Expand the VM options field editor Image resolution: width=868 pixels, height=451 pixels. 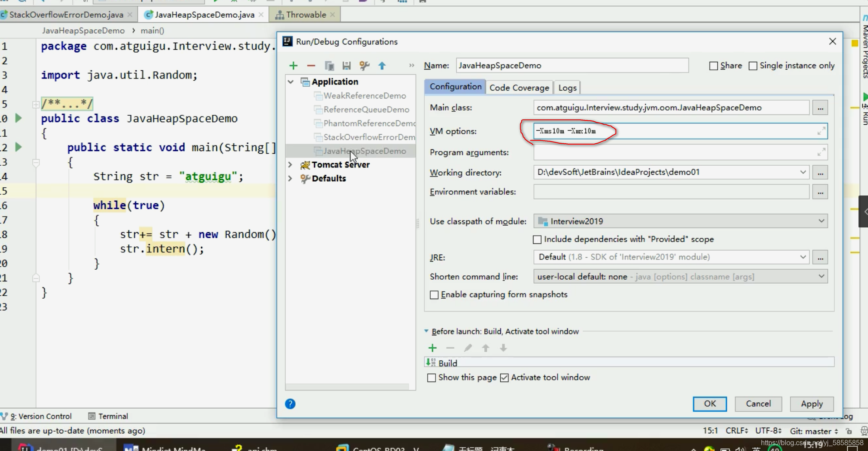(821, 131)
